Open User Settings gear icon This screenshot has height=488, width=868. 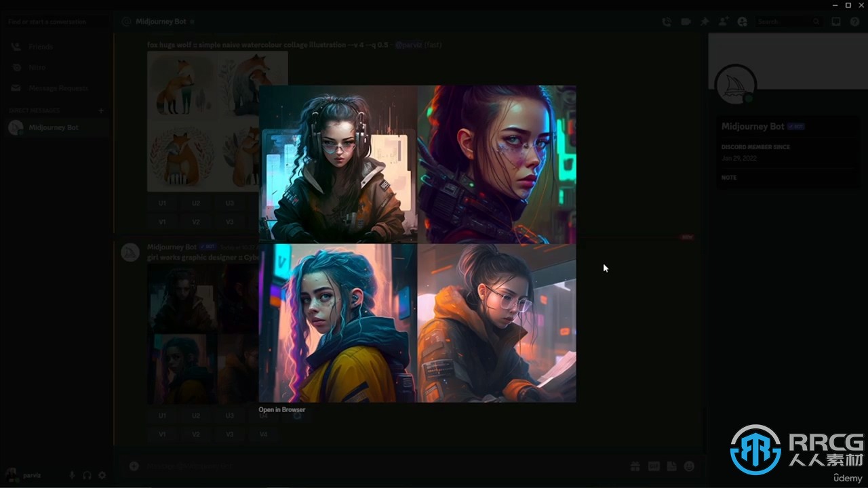point(102,476)
